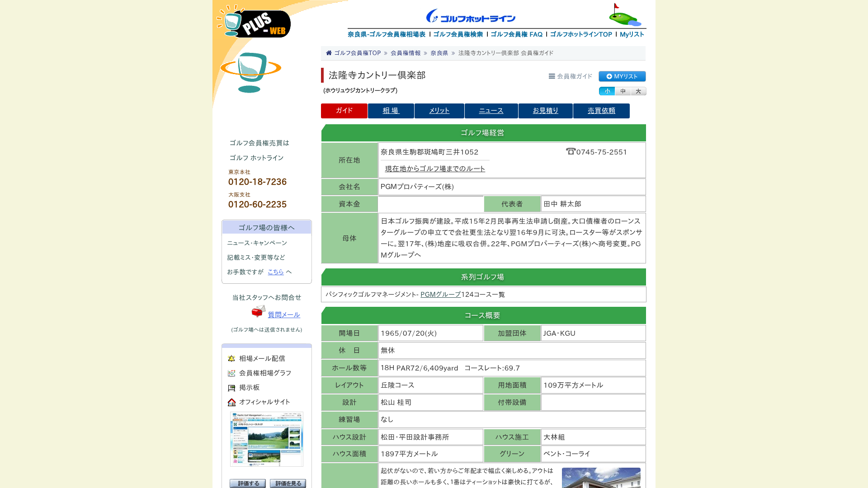Switch to the お見積り tab
Screen dimensions: 868x488
tap(546, 111)
